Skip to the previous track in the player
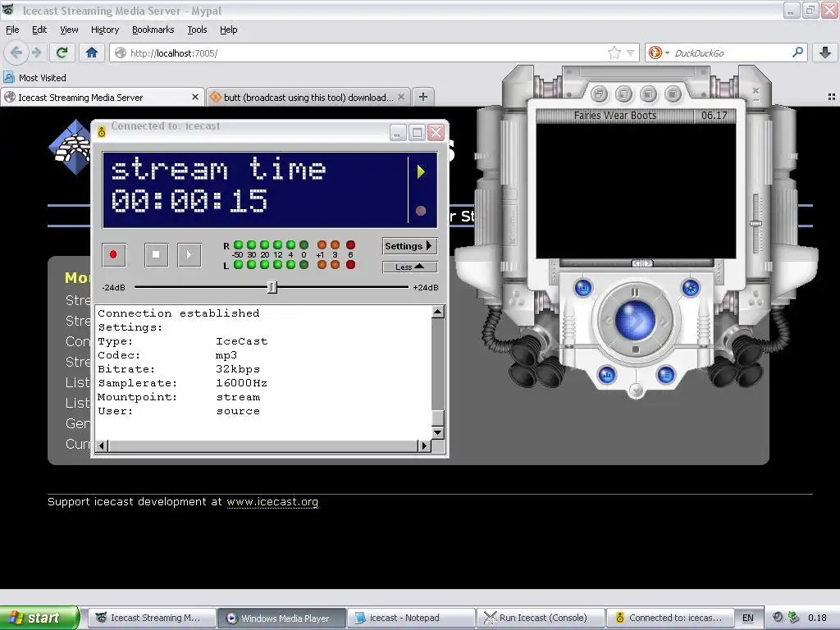Screen dimensions: 840x630 [608, 322]
